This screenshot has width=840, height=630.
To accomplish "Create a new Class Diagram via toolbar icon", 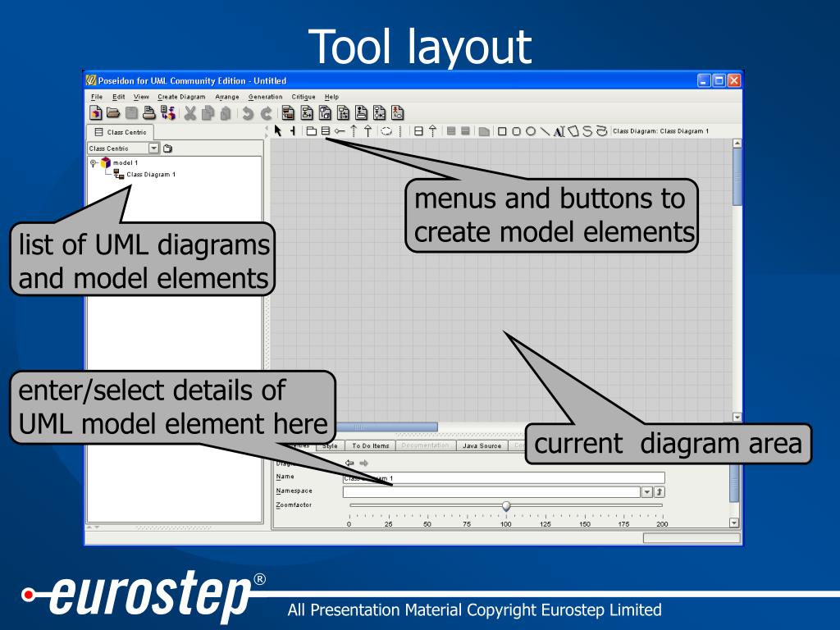I will point(288,112).
